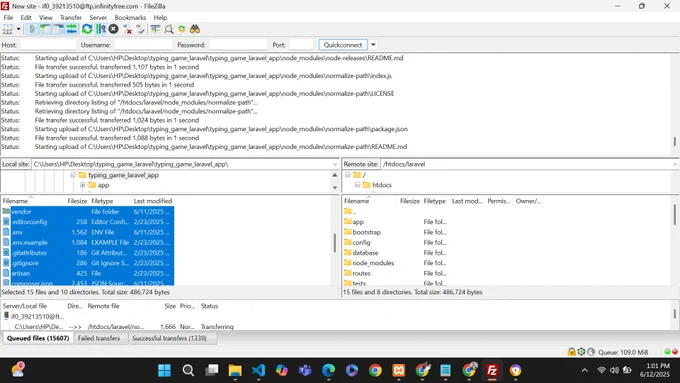Reconnect to last server icon

coord(140,29)
